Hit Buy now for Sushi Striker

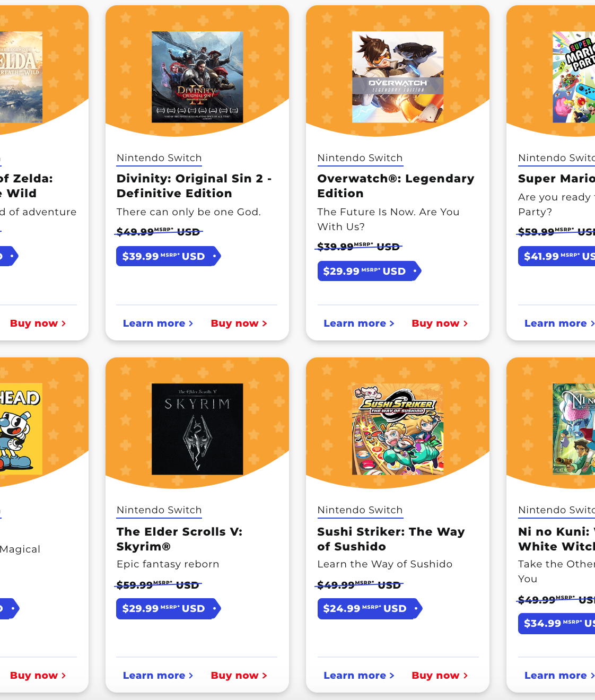coord(440,676)
